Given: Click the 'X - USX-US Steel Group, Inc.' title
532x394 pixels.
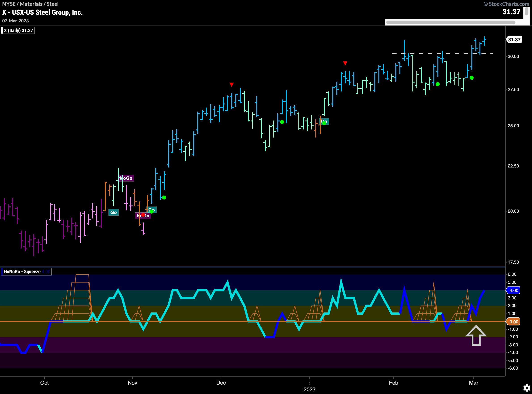Looking at the screenshot, I should click(42, 12).
